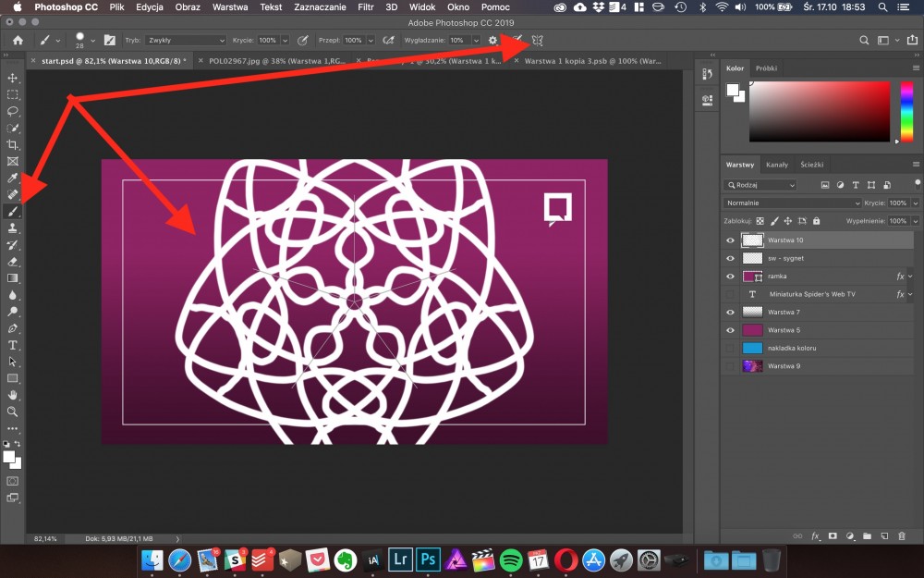Open the Warstwa menu
The width and height of the screenshot is (924, 578).
pos(230,7)
